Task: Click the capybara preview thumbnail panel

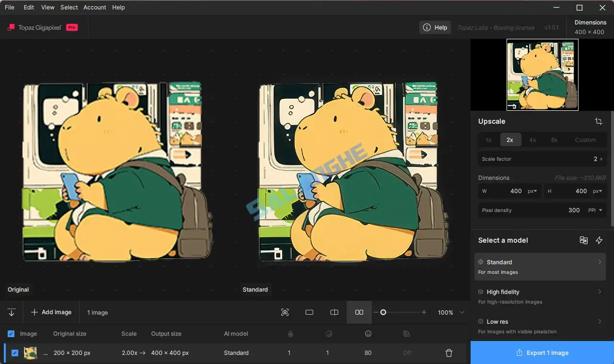Action: coord(542,75)
